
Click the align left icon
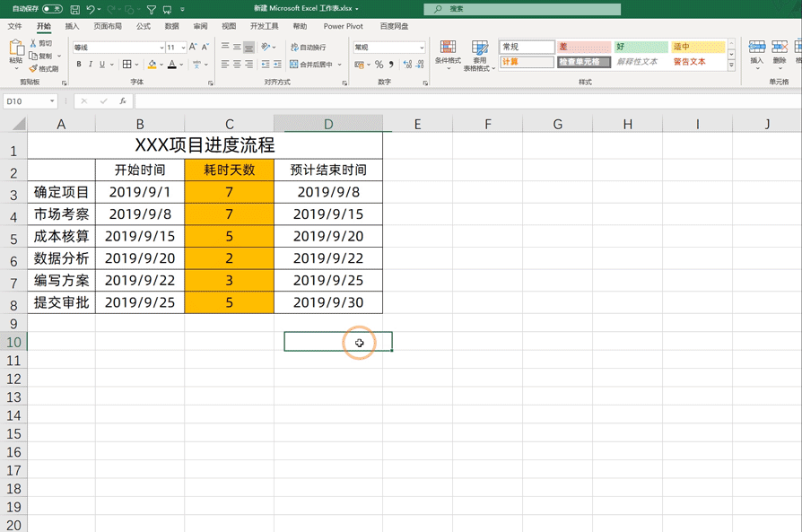pyautogui.click(x=225, y=64)
